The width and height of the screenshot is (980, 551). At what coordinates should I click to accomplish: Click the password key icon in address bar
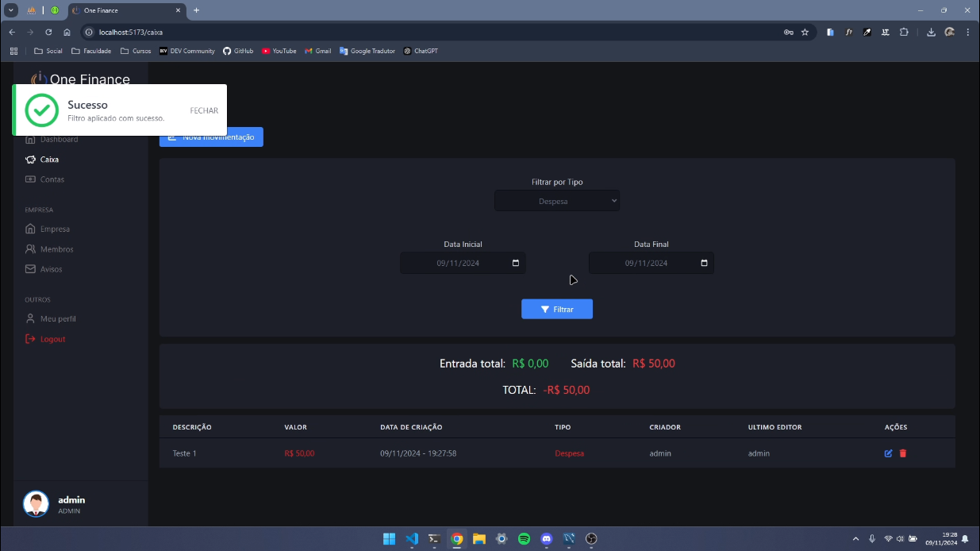click(x=788, y=33)
